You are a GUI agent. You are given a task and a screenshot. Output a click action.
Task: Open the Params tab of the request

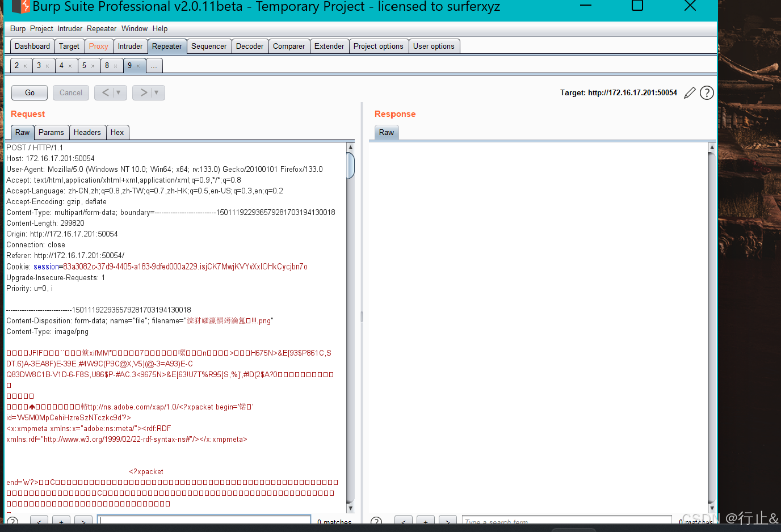pos(51,132)
